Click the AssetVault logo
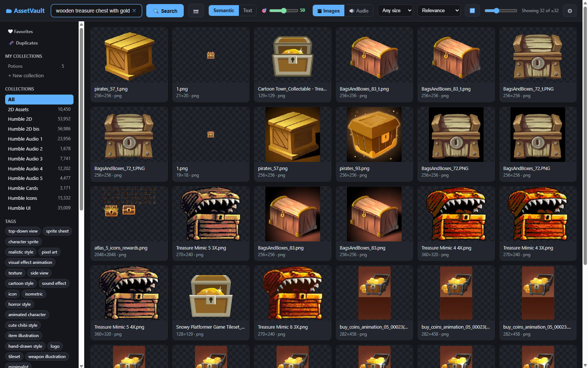 click(x=25, y=11)
